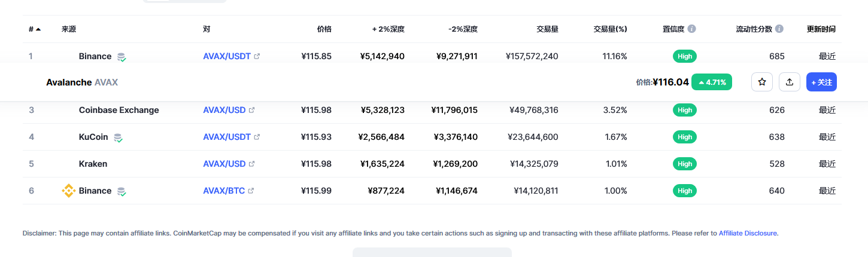Viewport: 868px width, 257px height.
Task: Open external link icon beside Kraken AVAX/USD
Action: (x=251, y=164)
